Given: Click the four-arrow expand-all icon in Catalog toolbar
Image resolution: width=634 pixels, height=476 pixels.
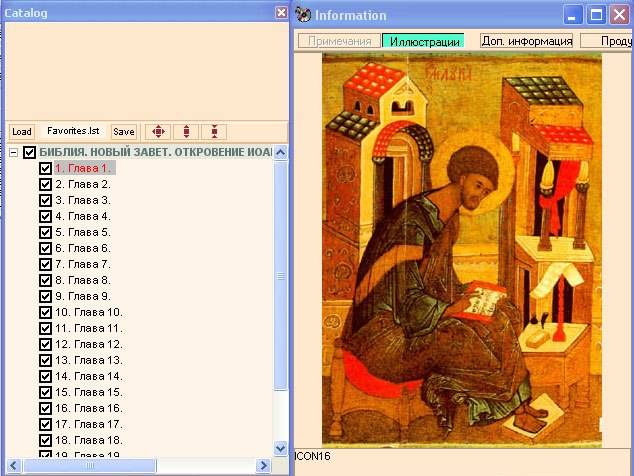Looking at the screenshot, I should tap(158, 131).
